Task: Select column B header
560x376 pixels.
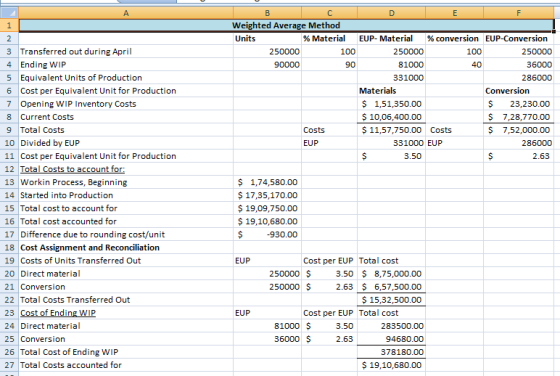Action: tap(268, 13)
